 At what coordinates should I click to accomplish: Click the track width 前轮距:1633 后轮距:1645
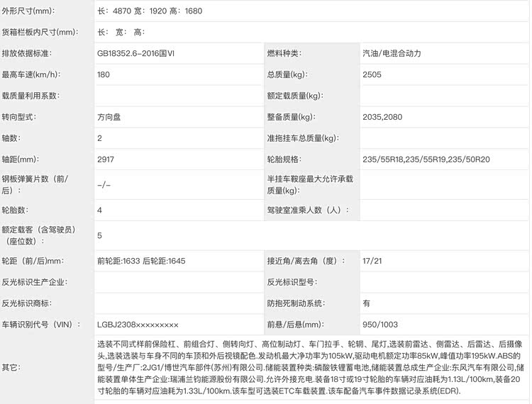(140, 261)
